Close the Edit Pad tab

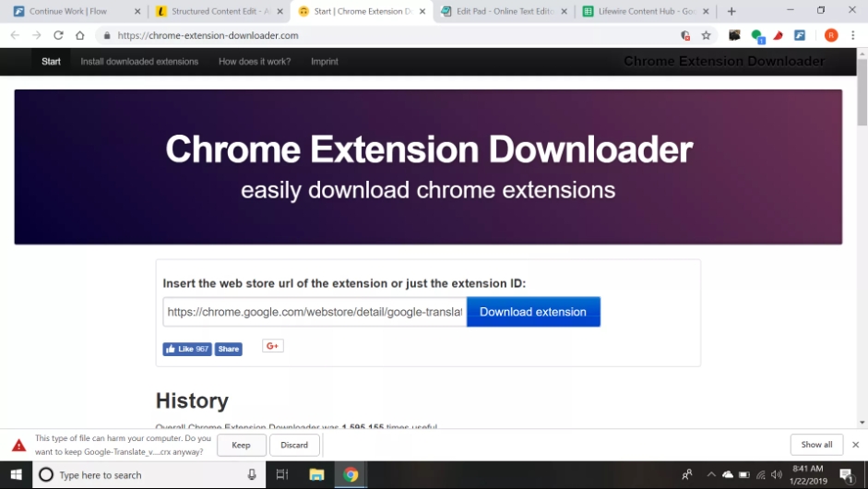pyautogui.click(x=564, y=11)
